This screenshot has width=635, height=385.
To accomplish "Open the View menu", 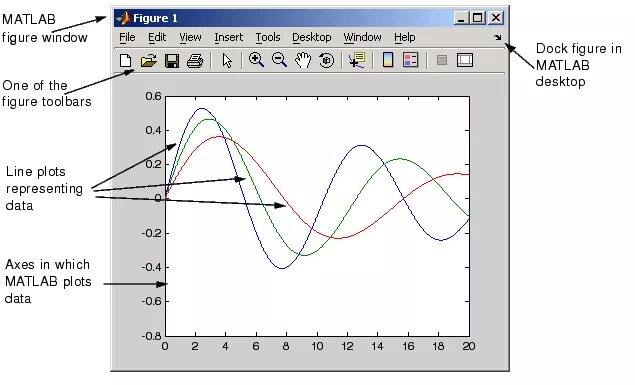I will point(190,37).
